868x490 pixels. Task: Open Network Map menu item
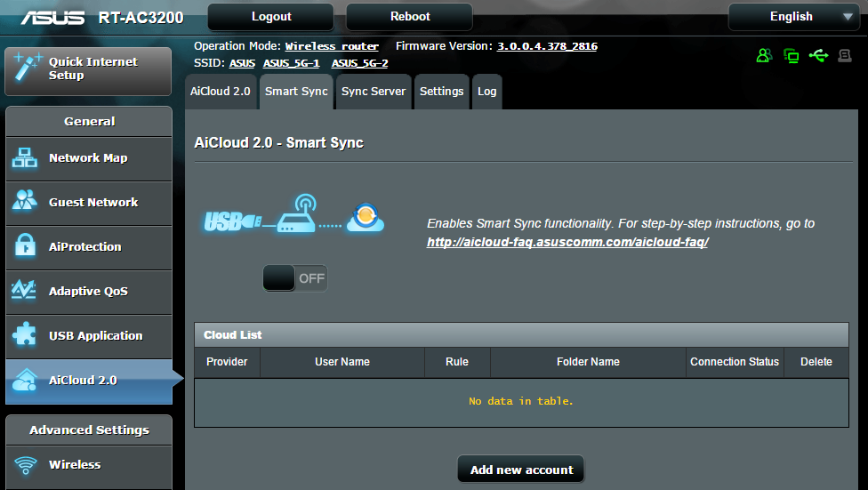pyautogui.click(x=89, y=158)
